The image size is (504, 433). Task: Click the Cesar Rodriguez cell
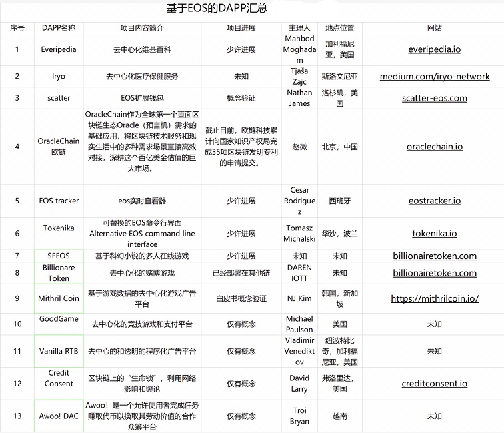tap(299, 201)
